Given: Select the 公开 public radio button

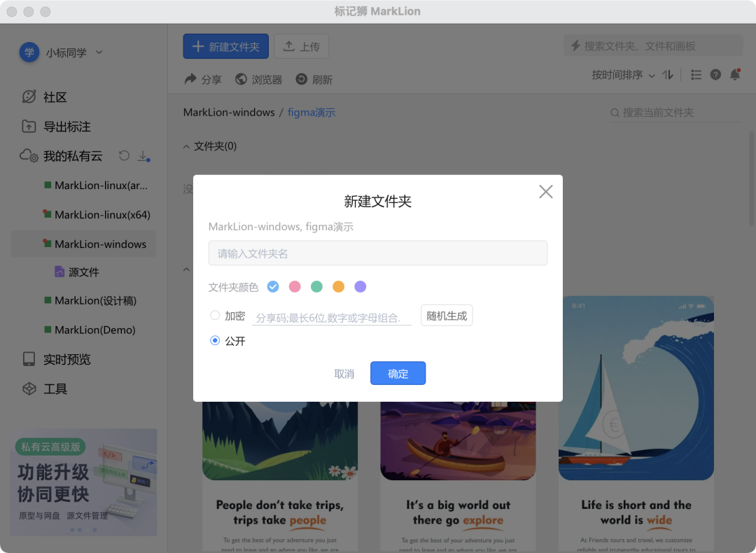Looking at the screenshot, I should point(215,341).
